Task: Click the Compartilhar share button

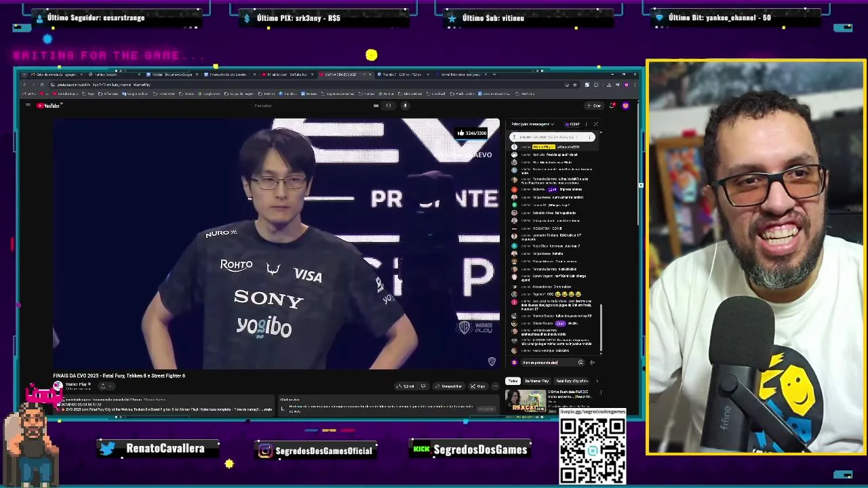Action: tap(448, 386)
